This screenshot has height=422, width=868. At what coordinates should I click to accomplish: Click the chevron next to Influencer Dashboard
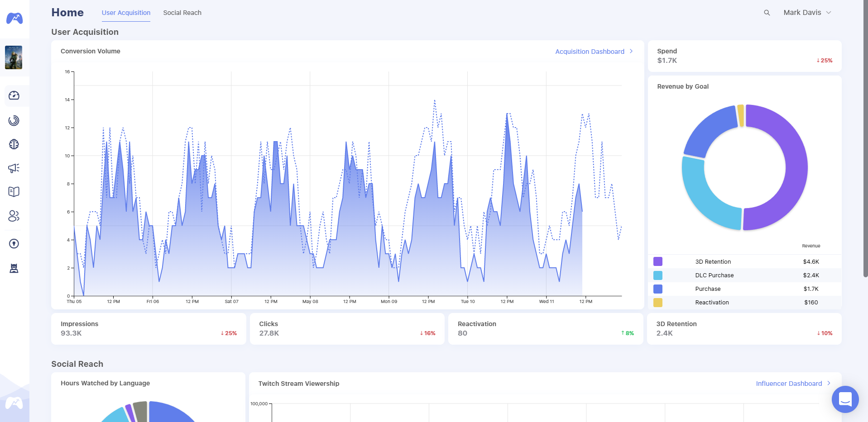tap(829, 383)
